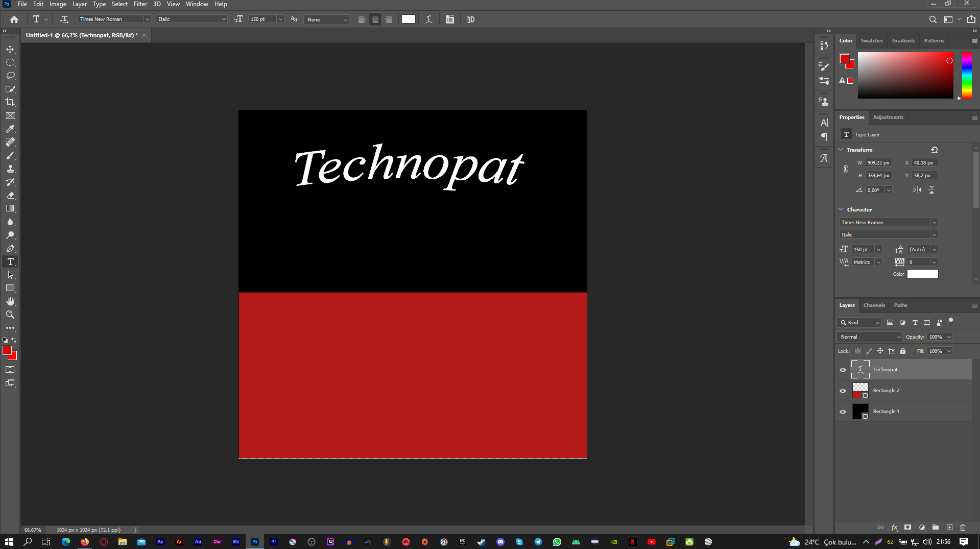
Task: Open the layer Kind filter dropdown
Action: click(x=859, y=323)
